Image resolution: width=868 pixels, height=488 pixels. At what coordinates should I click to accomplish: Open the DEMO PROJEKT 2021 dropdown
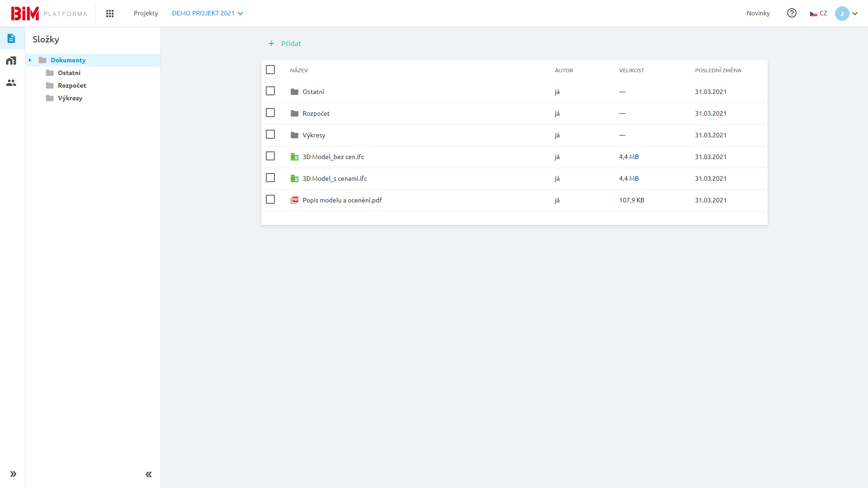(x=208, y=14)
